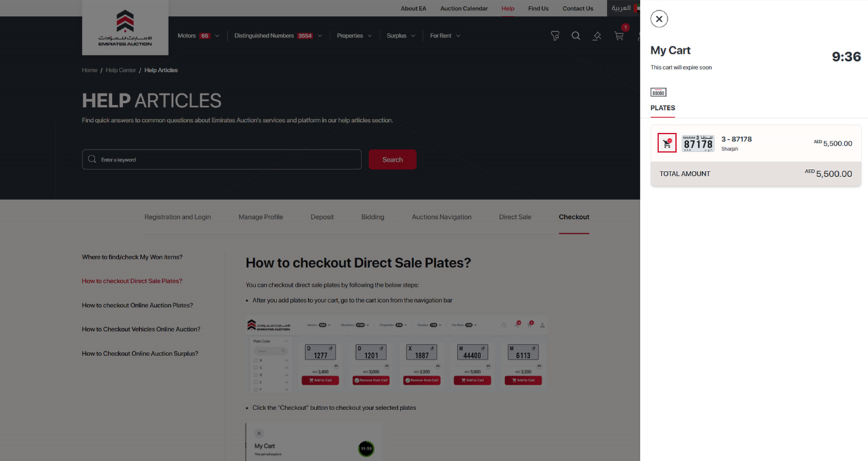868x461 pixels.
Task: Open the chat support icon in header
Action: point(555,36)
